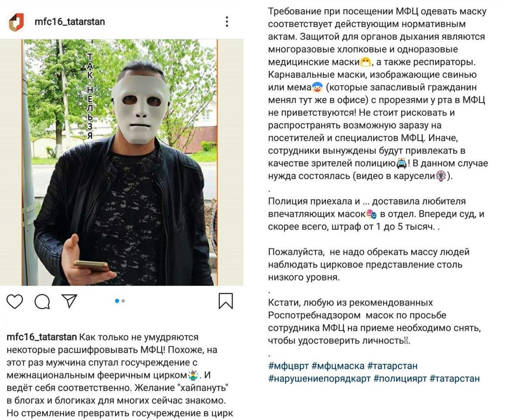Open hashtag #мфцврт
This screenshot has height=420, width=507.
[x=288, y=366]
